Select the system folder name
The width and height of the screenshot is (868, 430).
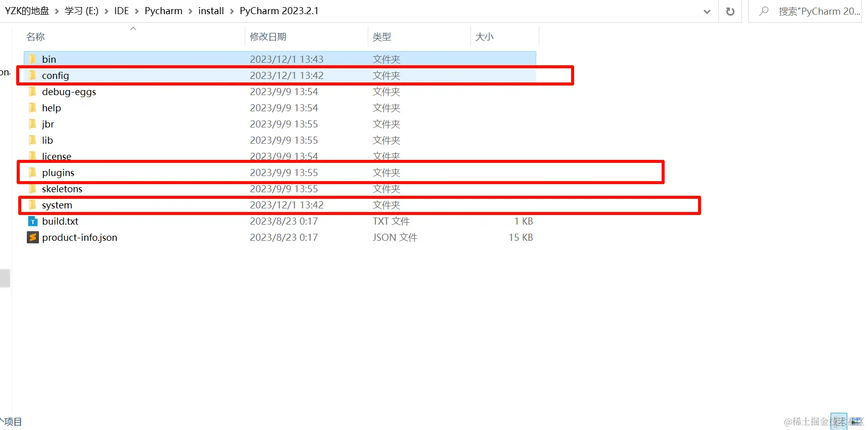tap(57, 205)
